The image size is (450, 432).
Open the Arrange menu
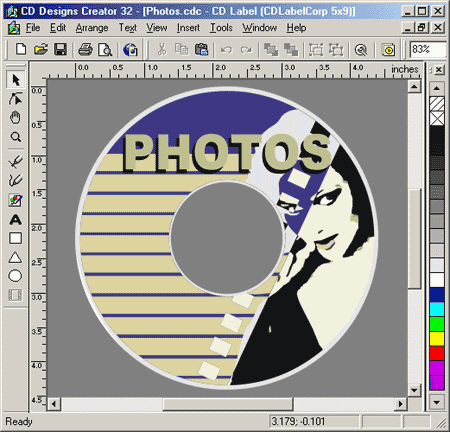pyautogui.click(x=92, y=28)
